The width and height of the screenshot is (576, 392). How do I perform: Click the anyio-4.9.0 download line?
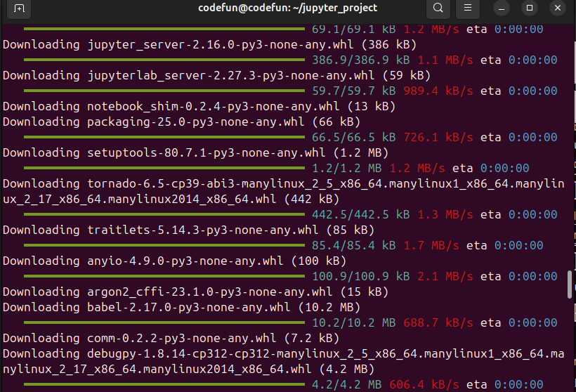(x=174, y=261)
